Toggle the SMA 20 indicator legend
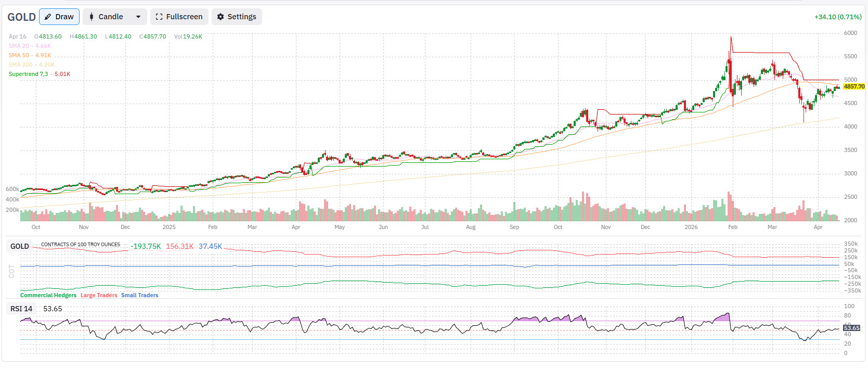The width and height of the screenshot is (868, 368). pyautogui.click(x=30, y=46)
